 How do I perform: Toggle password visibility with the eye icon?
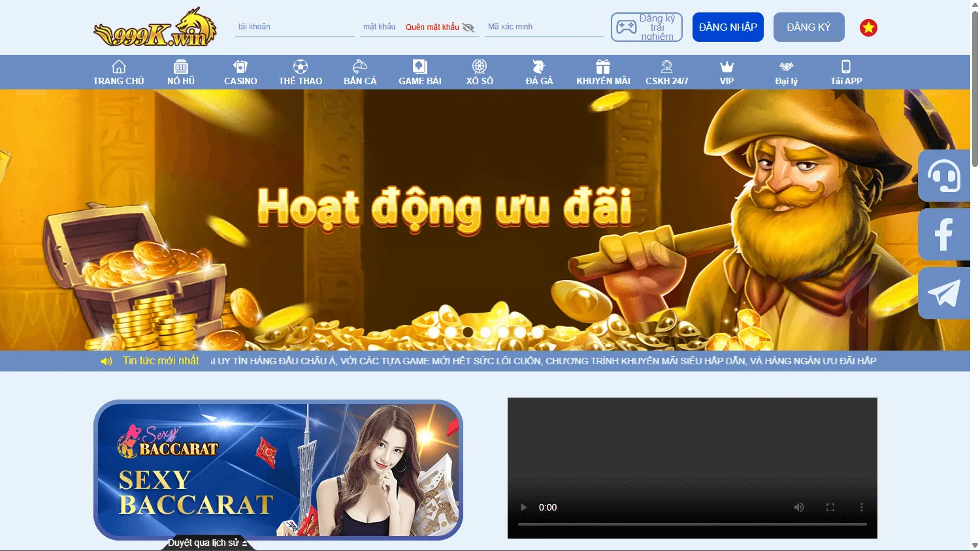point(468,27)
